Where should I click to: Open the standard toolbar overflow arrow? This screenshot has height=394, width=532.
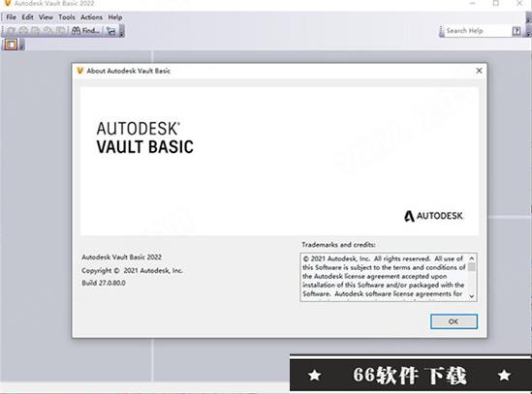point(122,31)
